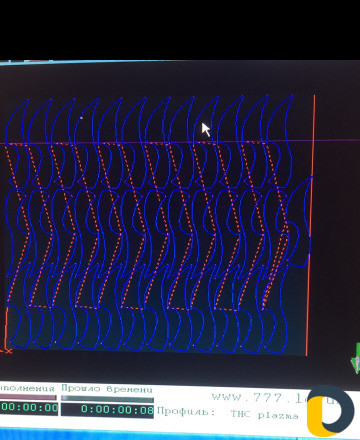Screen dimensions: 360x440
Task: Click the purple horizontal position line
Action: click(x=180, y=142)
